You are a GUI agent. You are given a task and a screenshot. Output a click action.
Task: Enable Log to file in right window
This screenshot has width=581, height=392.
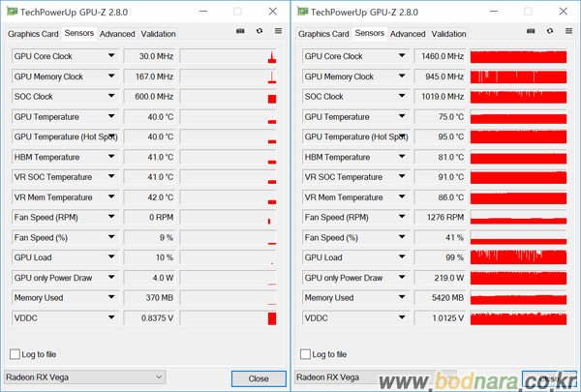pos(305,354)
